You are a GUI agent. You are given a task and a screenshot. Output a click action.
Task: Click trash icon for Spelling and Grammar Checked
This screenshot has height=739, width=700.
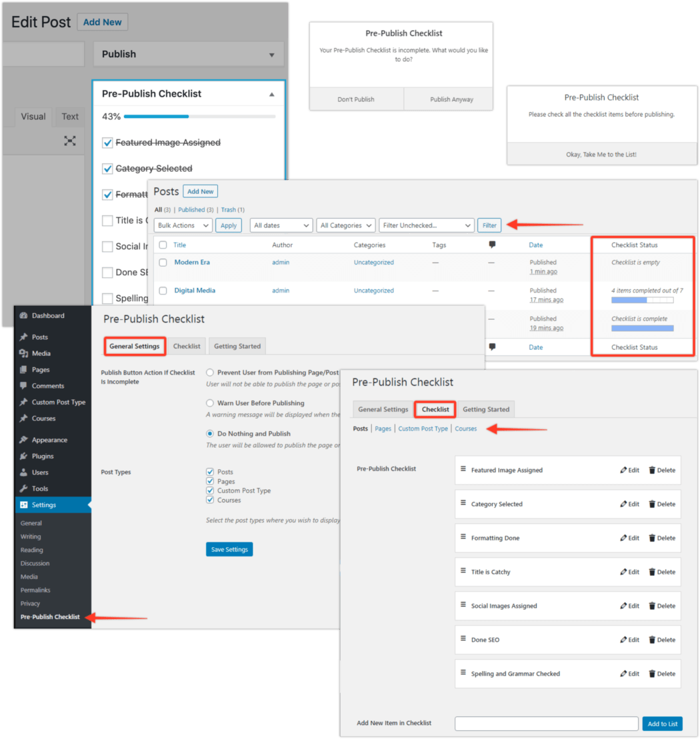652,674
